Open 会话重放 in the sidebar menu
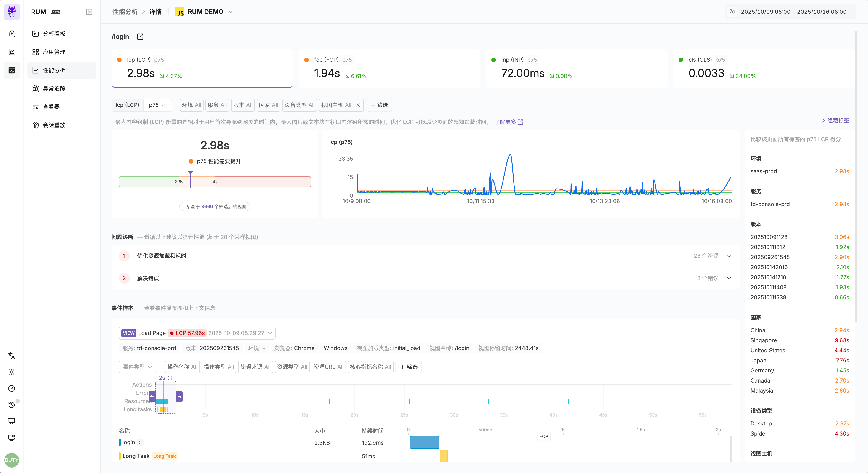 [54, 125]
